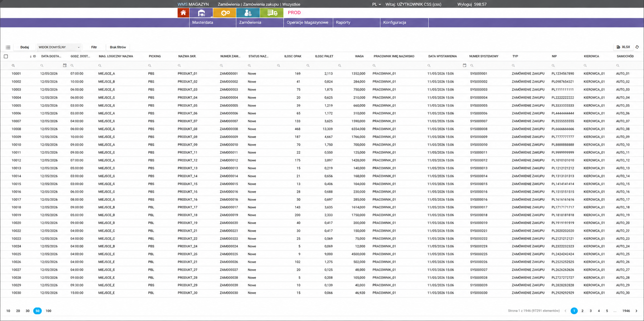Image resolution: width=644 pixels, height=321 pixels.
Task: Open calendar in Data Wystawienia filter
Action: tap(464, 66)
